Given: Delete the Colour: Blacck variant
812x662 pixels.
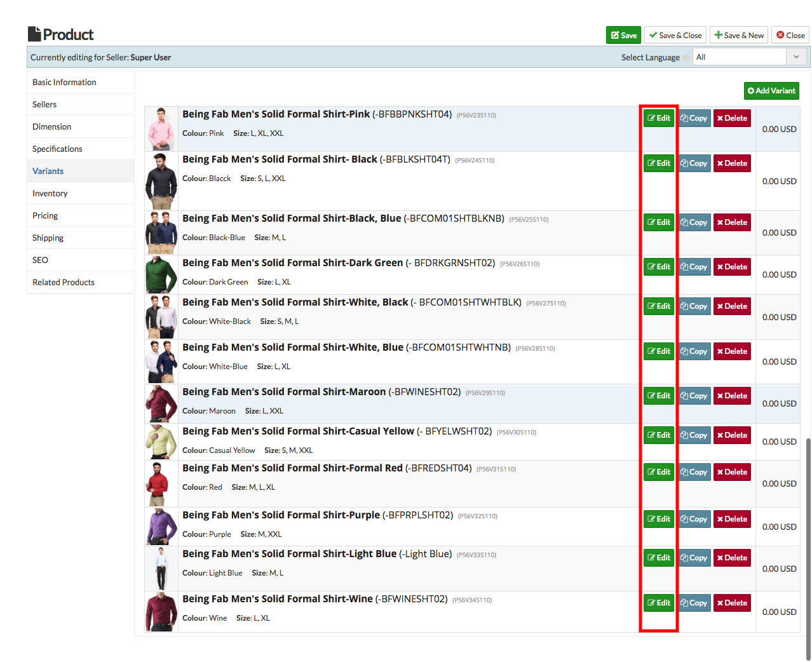Looking at the screenshot, I should [732, 163].
